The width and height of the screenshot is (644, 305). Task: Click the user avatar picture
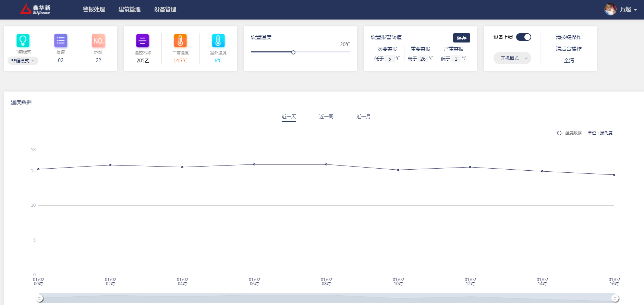(x=610, y=9)
